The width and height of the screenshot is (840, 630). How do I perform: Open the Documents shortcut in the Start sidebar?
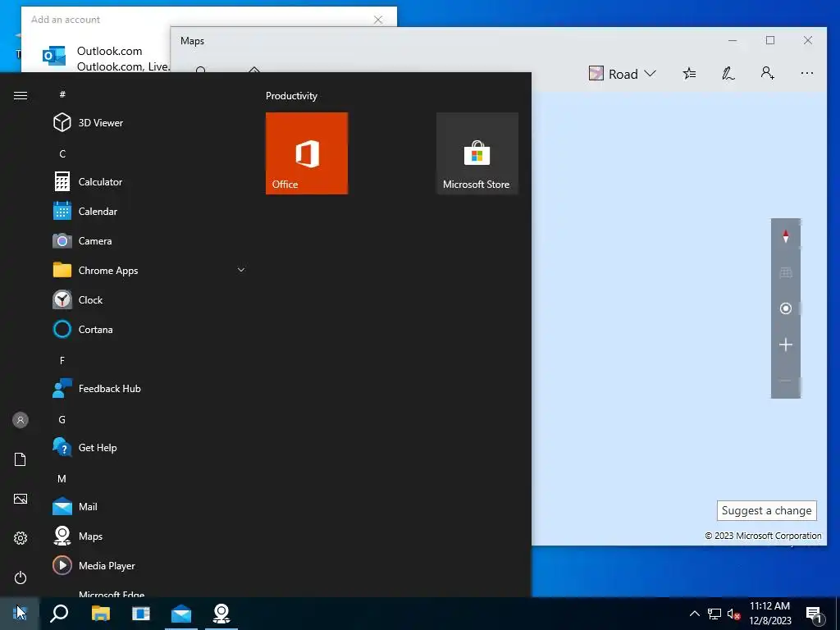[x=21, y=459]
